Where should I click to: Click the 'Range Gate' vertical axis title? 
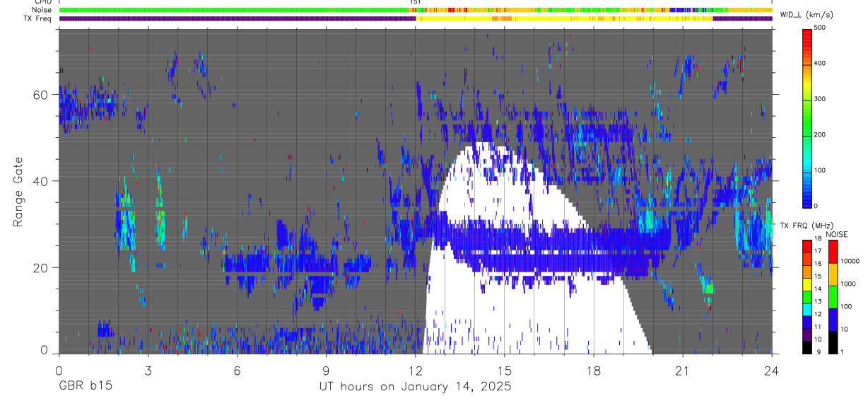click(x=17, y=192)
